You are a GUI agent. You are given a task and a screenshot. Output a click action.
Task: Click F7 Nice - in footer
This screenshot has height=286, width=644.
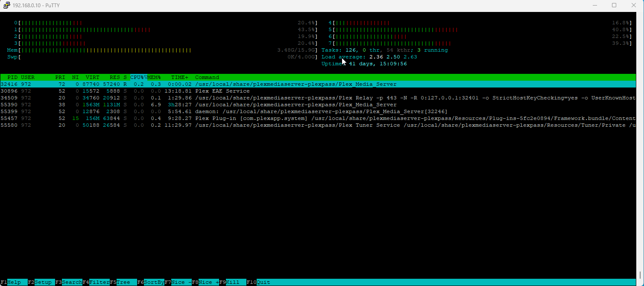pos(178,282)
